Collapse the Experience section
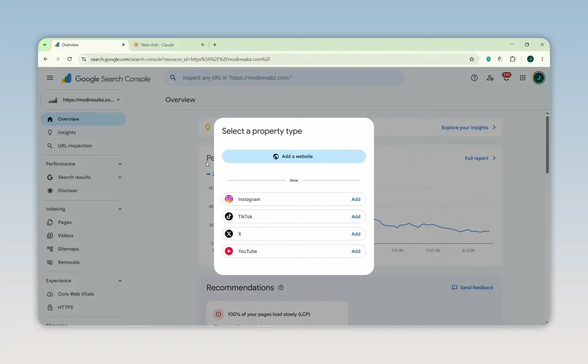Image resolution: width=588 pixels, height=364 pixels. click(x=120, y=281)
